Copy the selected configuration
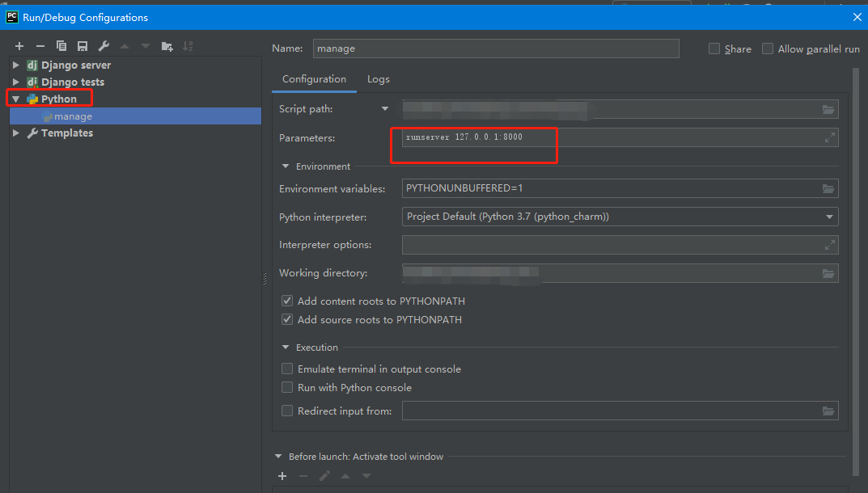 point(61,46)
